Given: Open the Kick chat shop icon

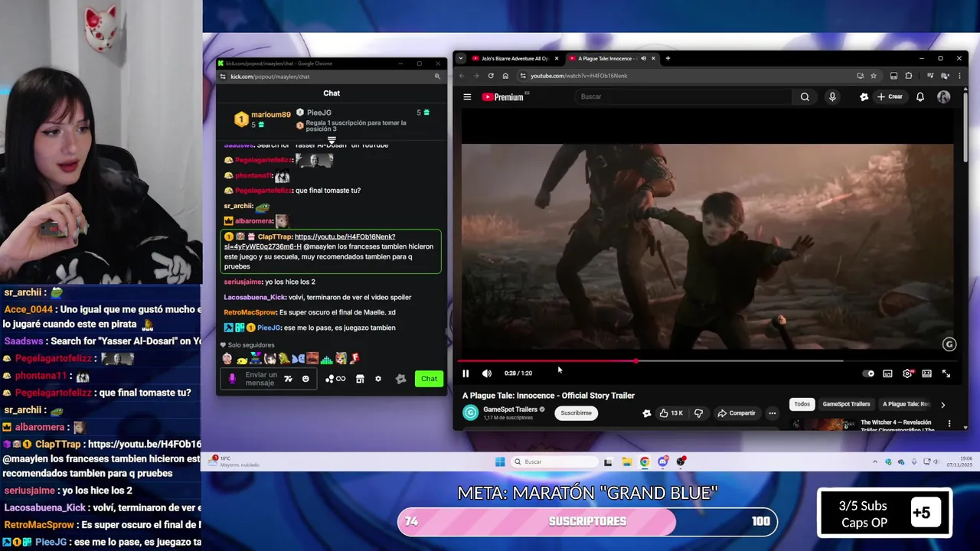Looking at the screenshot, I should (360, 379).
